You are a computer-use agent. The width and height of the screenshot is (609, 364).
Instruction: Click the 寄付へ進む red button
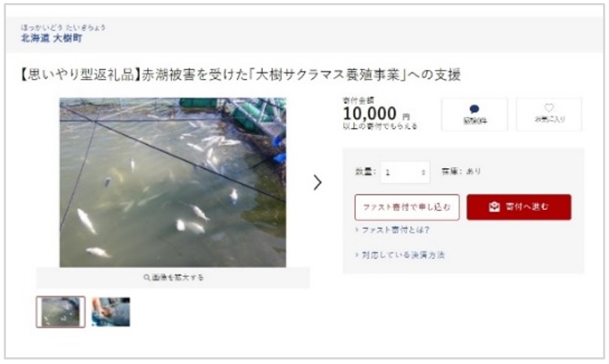click(x=518, y=207)
